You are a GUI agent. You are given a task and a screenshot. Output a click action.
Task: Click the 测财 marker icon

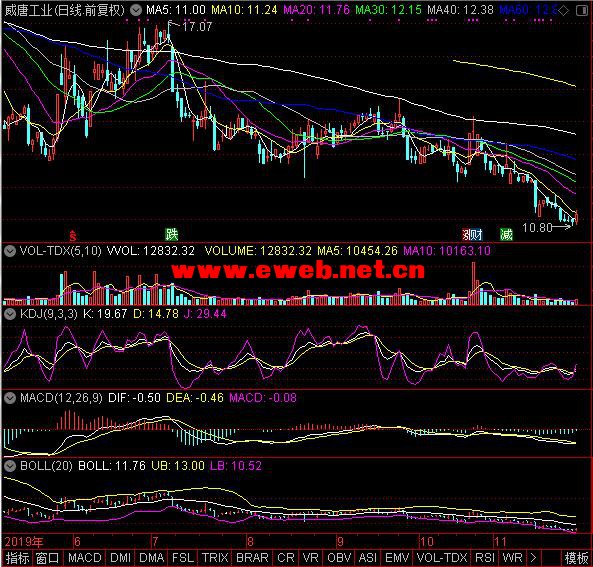pyautogui.click(x=472, y=235)
